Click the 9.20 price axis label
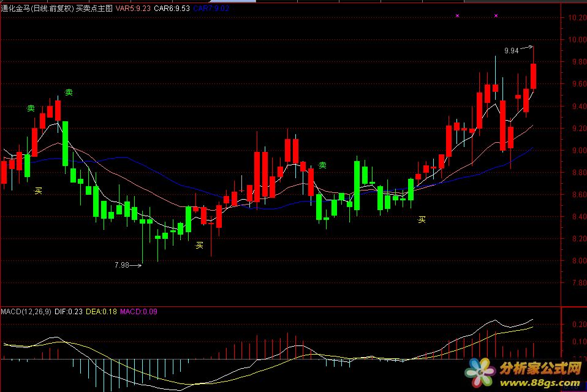This screenshot has width=587, height=392. [x=579, y=128]
